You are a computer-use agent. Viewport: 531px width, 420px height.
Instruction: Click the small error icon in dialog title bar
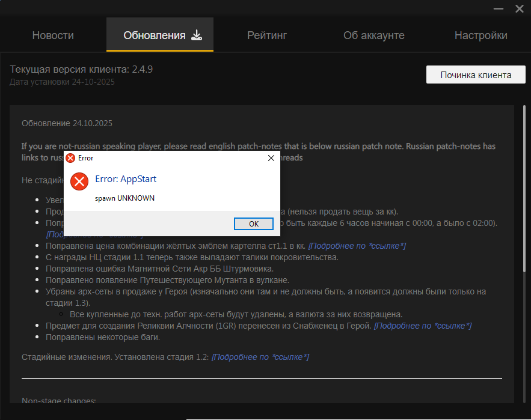coord(70,158)
